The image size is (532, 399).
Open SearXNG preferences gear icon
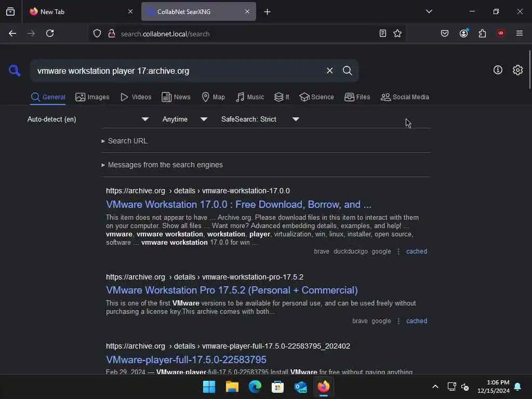517,70
